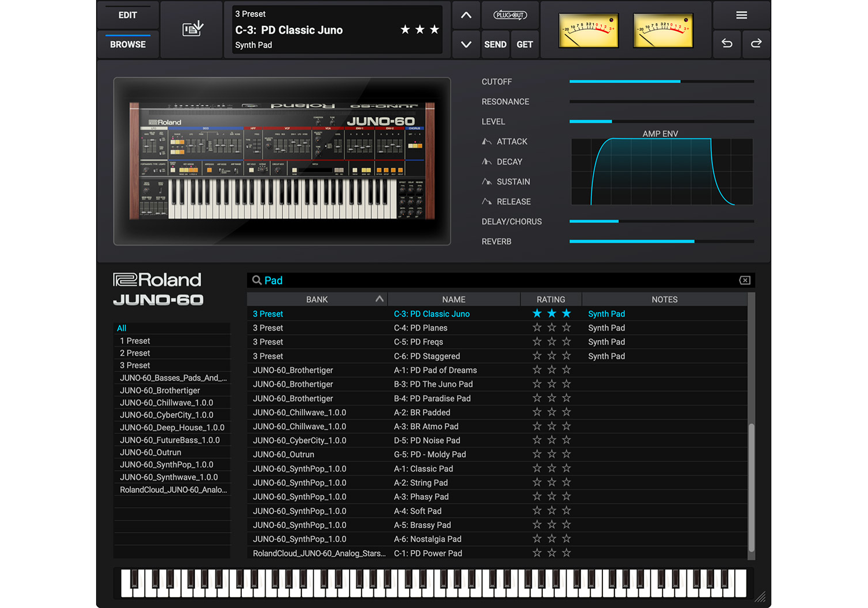Click the third star in the preset header
This screenshot has height=608, width=868.
435,30
